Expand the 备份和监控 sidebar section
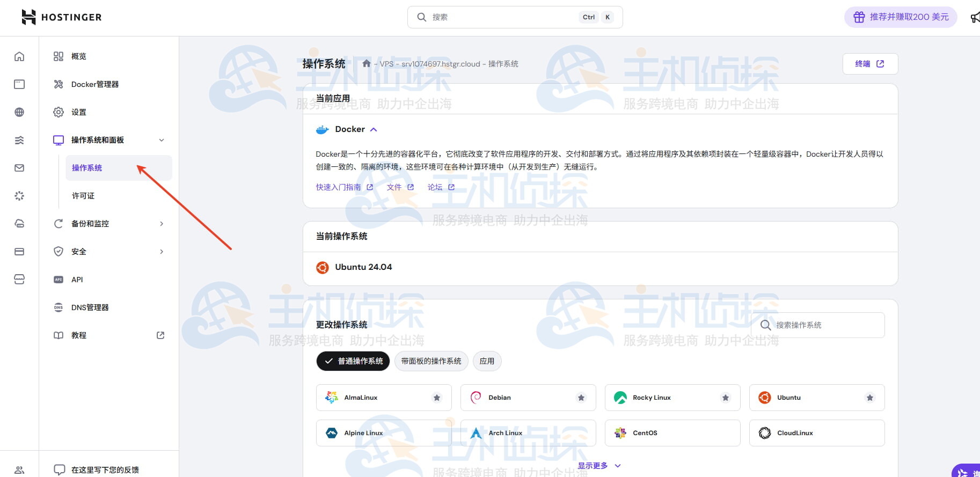 162,224
